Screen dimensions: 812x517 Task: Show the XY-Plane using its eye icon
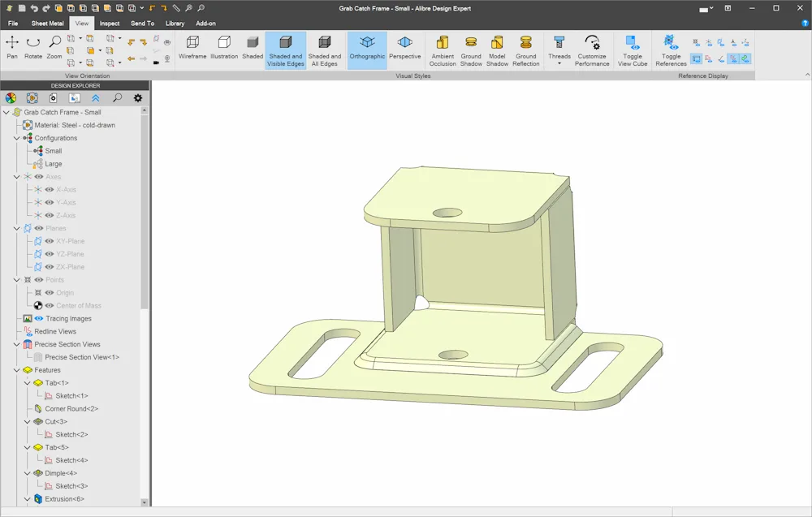50,241
